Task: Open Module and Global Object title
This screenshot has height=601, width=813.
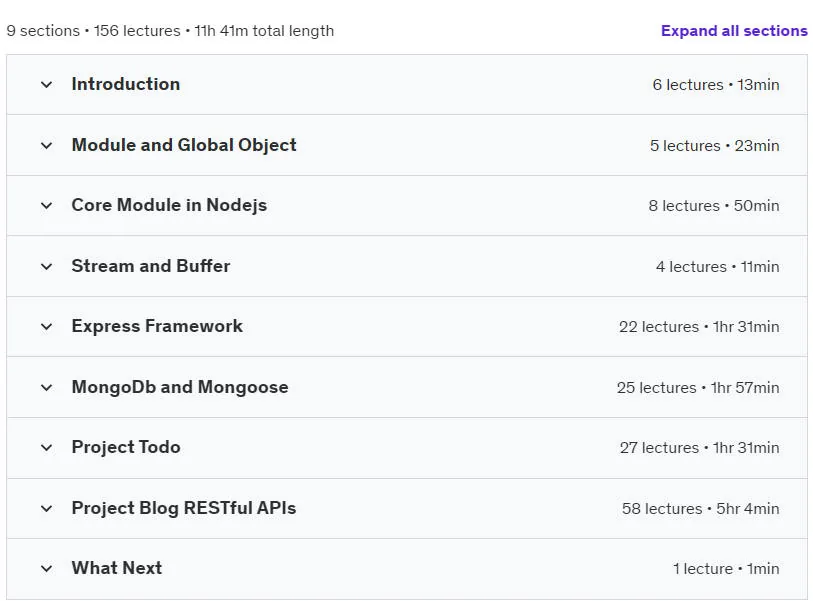Action: click(x=184, y=145)
